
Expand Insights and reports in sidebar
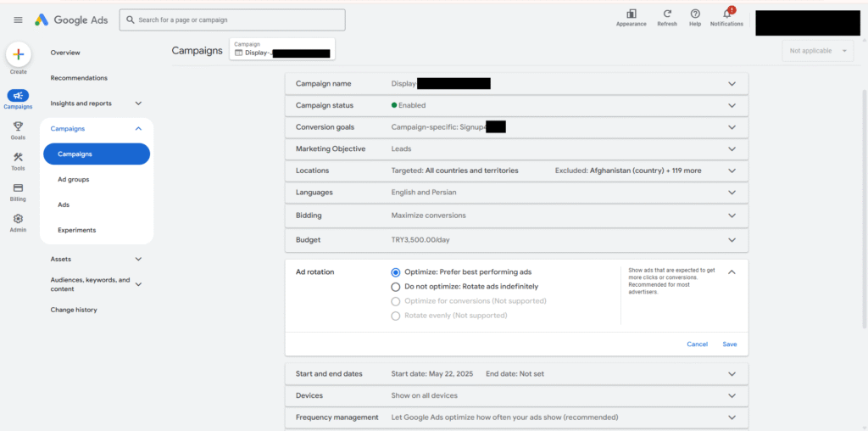[x=138, y=104]
